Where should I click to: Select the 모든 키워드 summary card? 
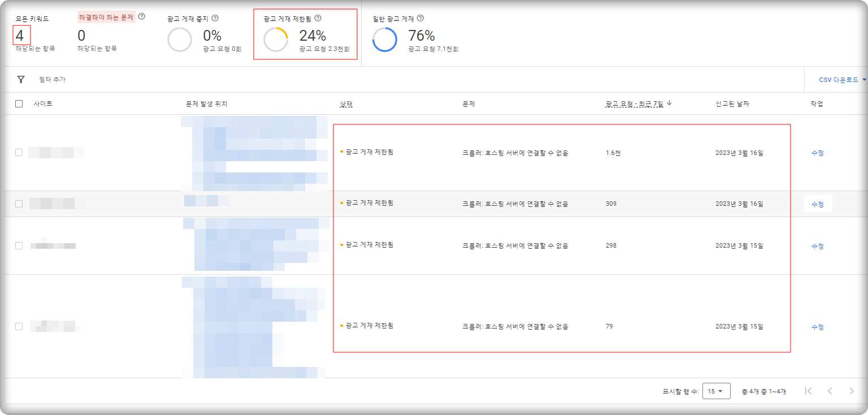[x=34, y=34]
